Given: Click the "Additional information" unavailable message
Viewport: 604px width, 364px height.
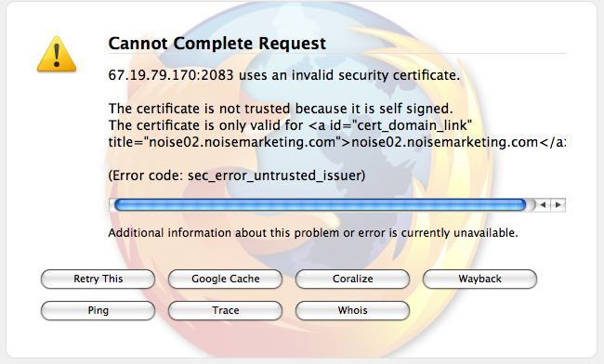Looking at the screenshot, I should coord(313,233).
